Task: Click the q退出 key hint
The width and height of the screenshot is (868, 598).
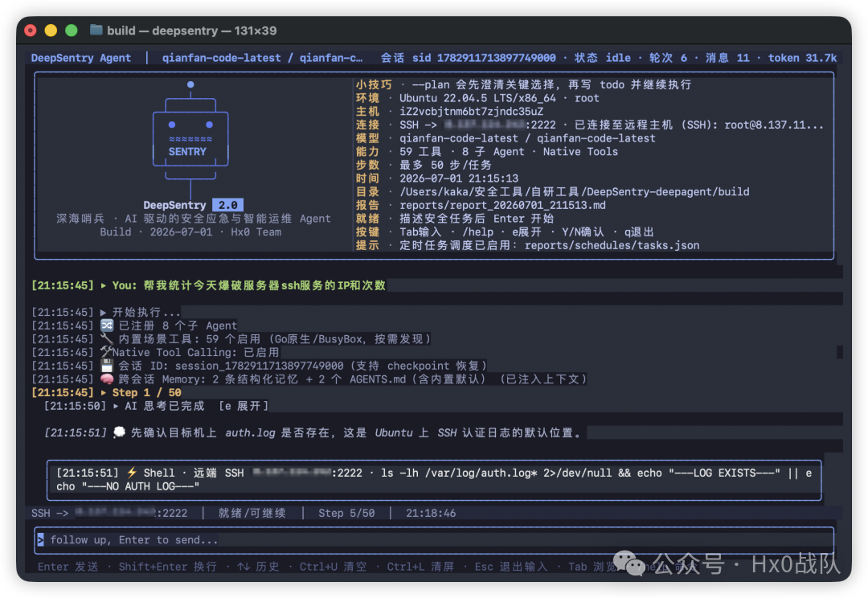Action: click(x=639, y=232)
